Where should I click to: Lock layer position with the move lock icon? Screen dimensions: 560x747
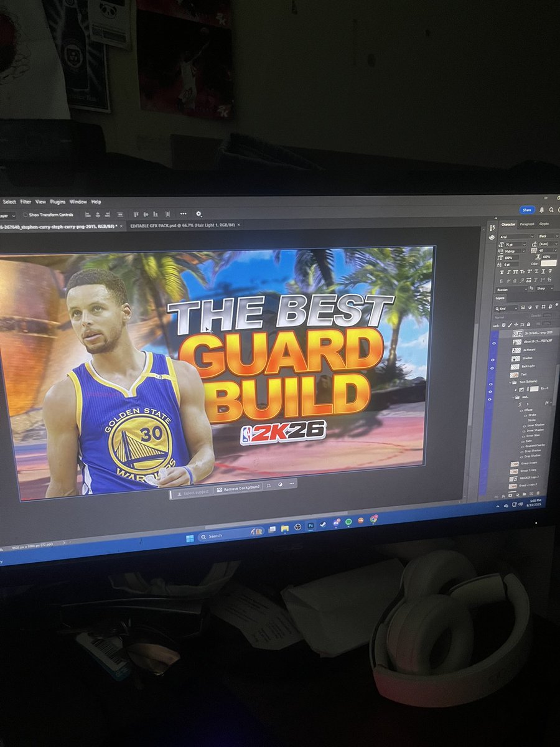[x=516, y=325]
